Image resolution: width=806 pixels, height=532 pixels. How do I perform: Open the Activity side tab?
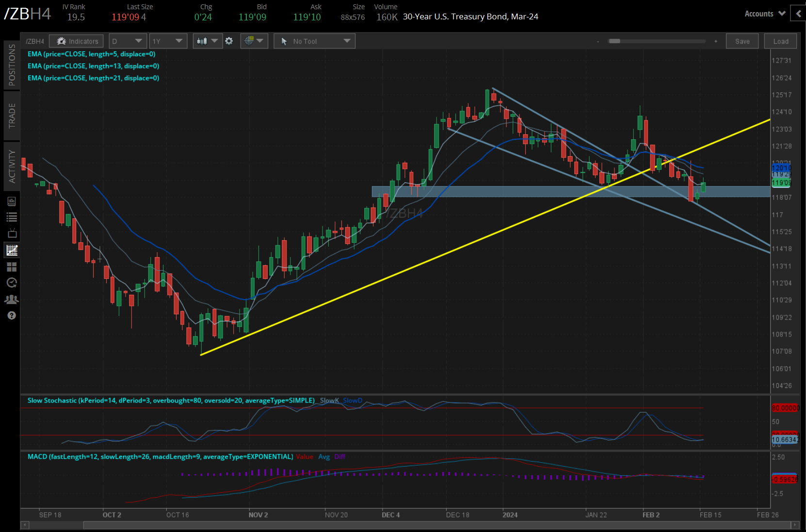[12, 166]
